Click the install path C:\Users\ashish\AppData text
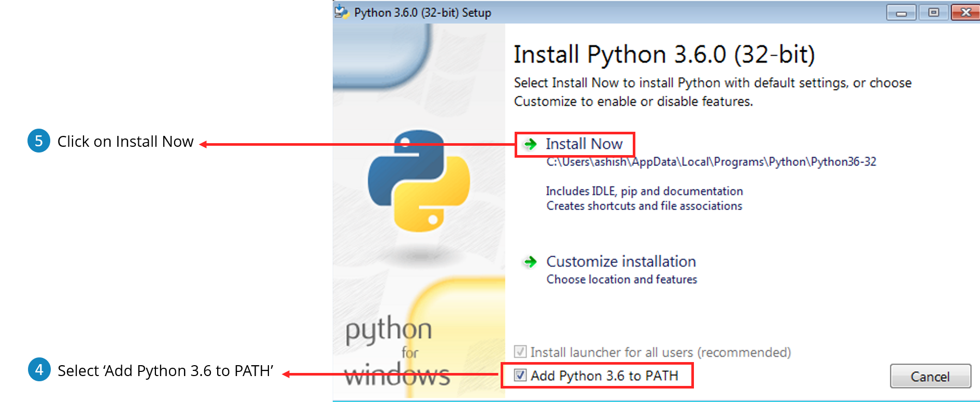The image size is (980, 402). (711, 162)
